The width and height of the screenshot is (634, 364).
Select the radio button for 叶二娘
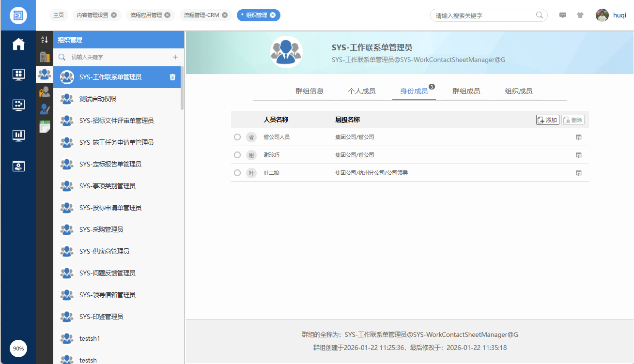tap(237, 173)
